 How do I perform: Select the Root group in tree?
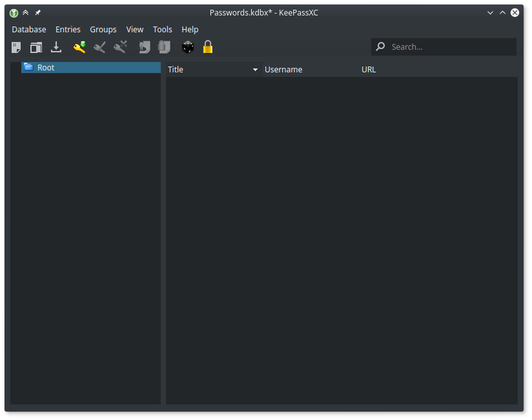click(x=46, y=68)
